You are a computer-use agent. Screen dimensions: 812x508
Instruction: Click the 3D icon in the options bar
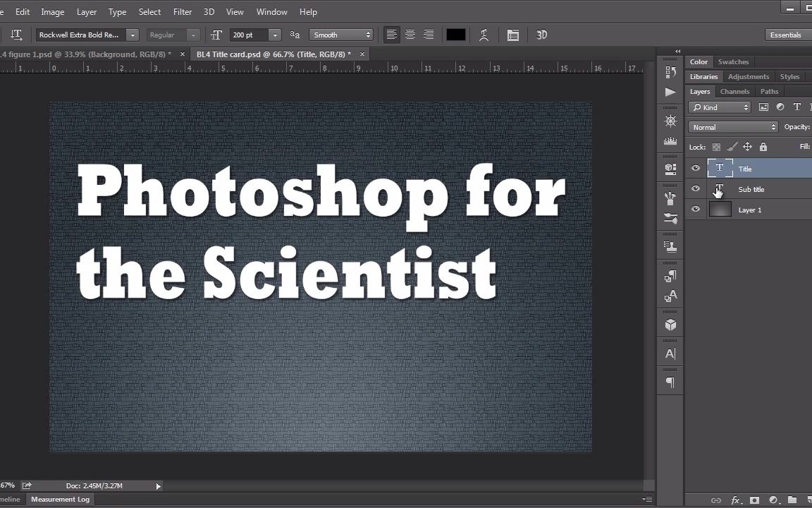541,35
